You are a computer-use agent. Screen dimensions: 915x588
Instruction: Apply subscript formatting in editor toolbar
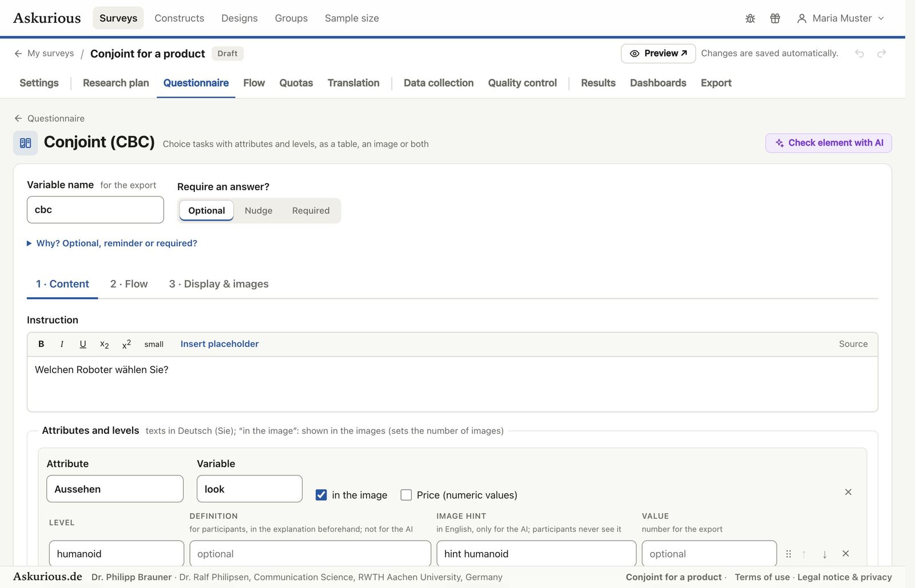[104, 344]
